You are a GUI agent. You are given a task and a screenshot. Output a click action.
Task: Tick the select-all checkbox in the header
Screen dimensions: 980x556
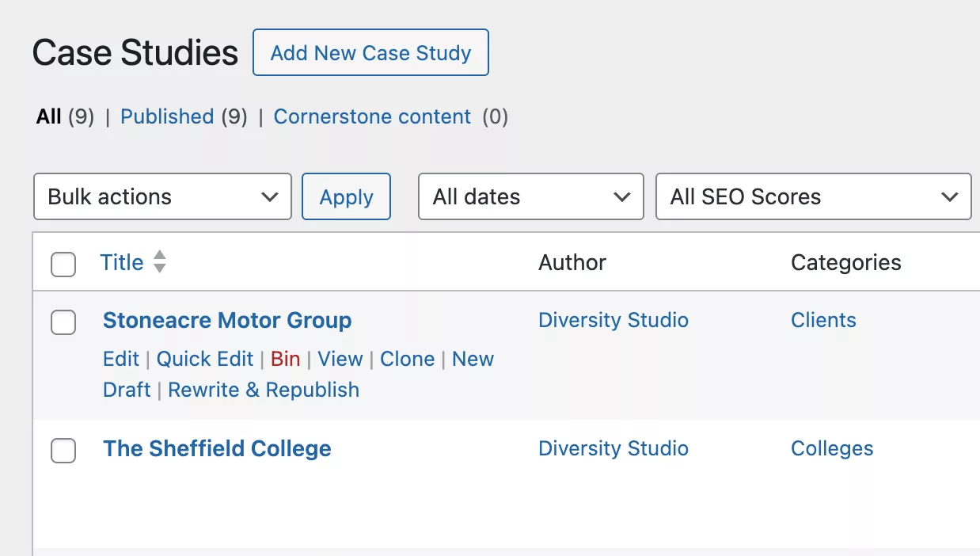(63, 264)
